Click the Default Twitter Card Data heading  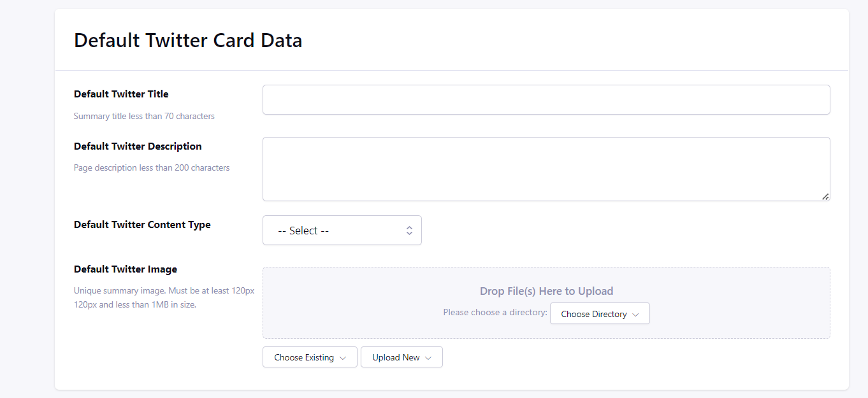point(188,40)
